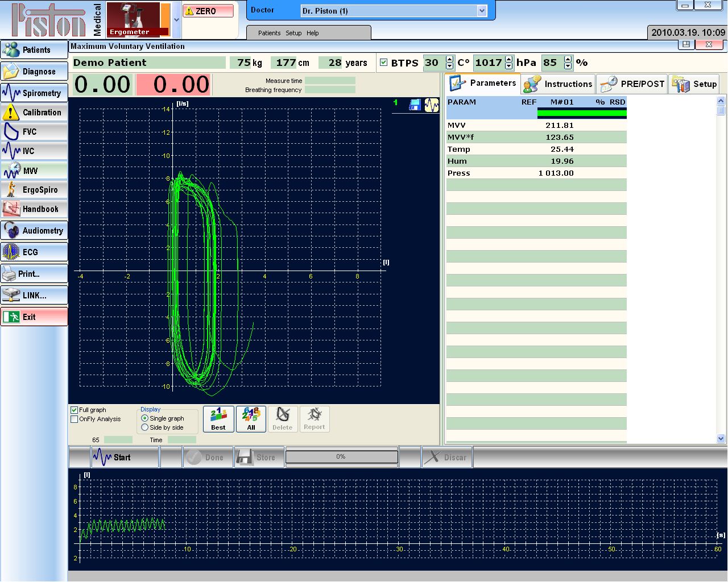Open the Audiometry module

pyautogui.click(x=34, y=231)
